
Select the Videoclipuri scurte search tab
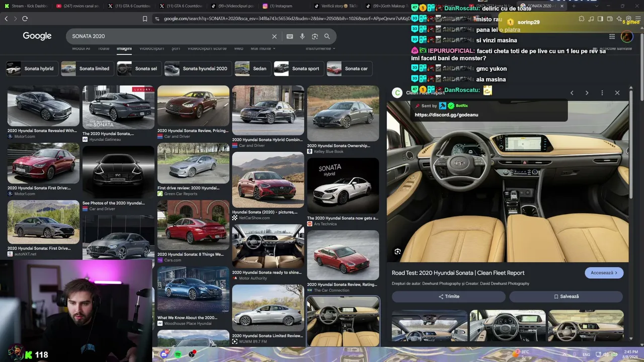207,48
